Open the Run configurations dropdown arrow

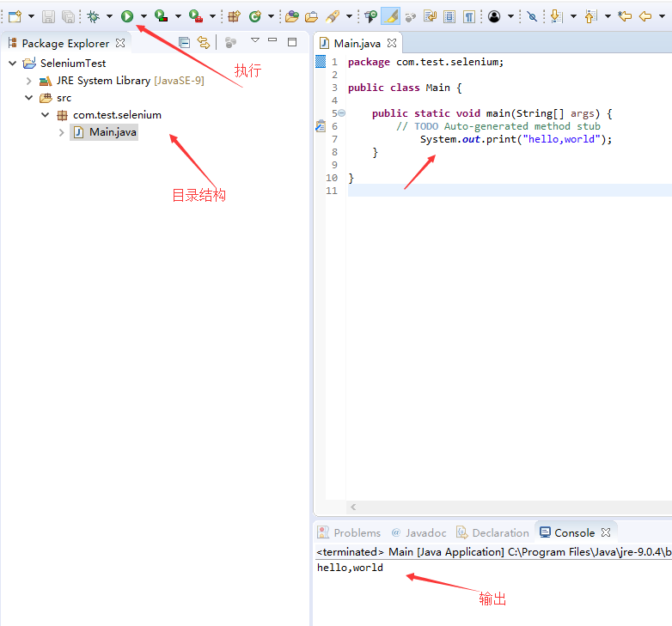[144, 16]
